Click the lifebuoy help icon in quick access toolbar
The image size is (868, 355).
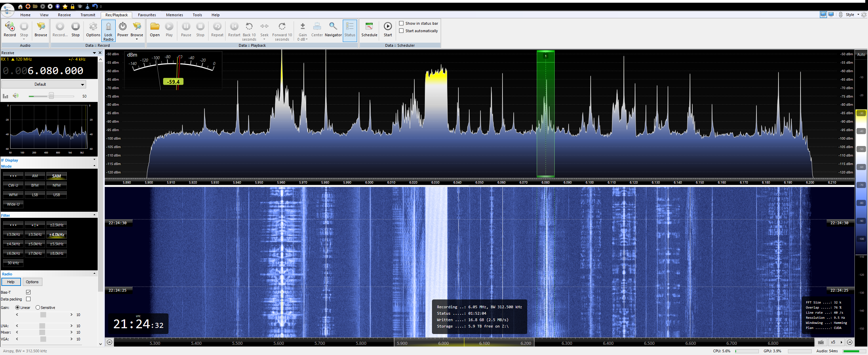[28, 6]
